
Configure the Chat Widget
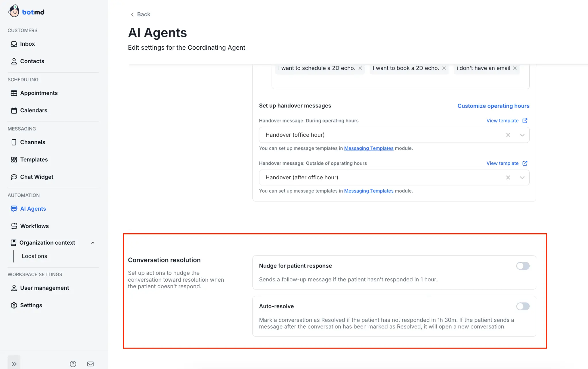pyautogui.click(x=36, y=177)
